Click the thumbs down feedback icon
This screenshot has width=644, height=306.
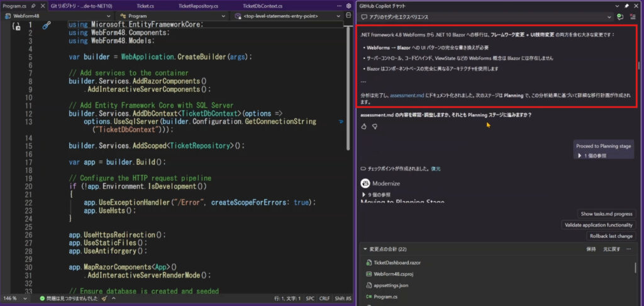[375, 127]
